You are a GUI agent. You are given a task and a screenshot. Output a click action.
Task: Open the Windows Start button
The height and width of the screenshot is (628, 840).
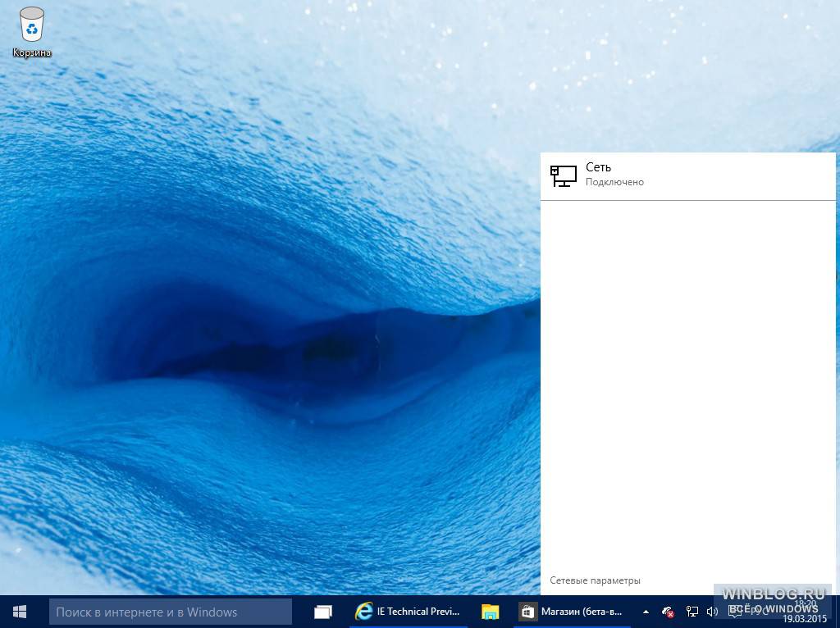(x=20, y=612)
